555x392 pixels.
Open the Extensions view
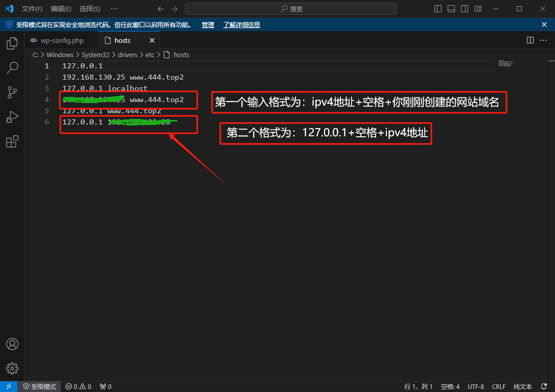12,142
